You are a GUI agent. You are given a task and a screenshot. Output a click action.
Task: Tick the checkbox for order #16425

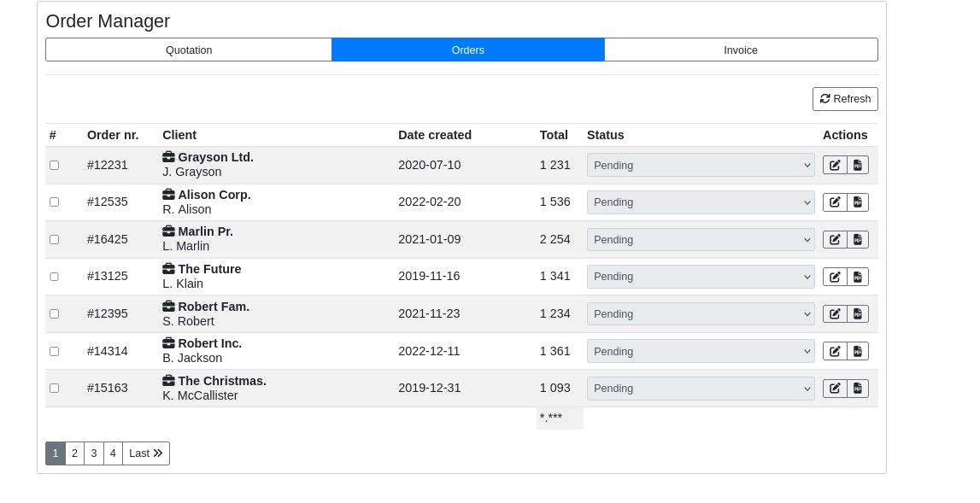point(55,240)
